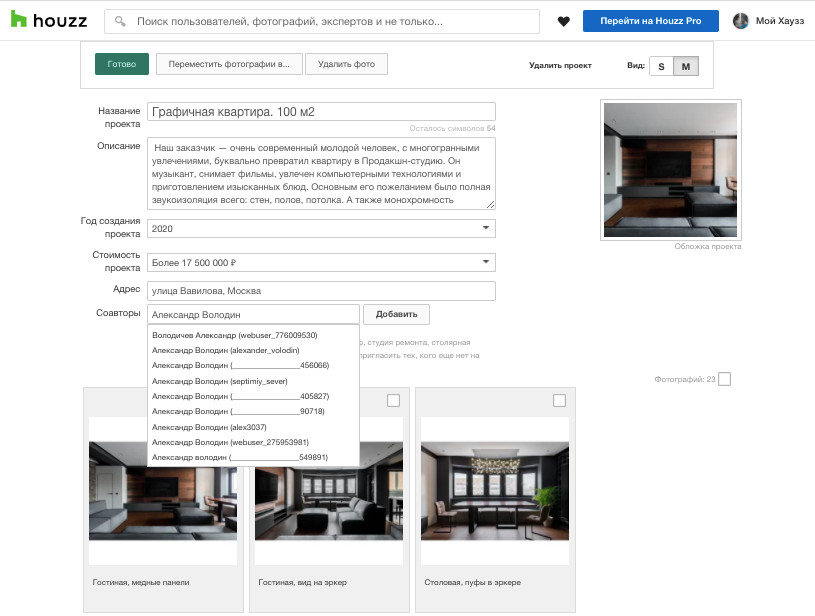Viewport: 815px width, 616px height.
Task: Select Александр Володин (septimiy_sever) suggestion
Action: (x=217, y=381)
